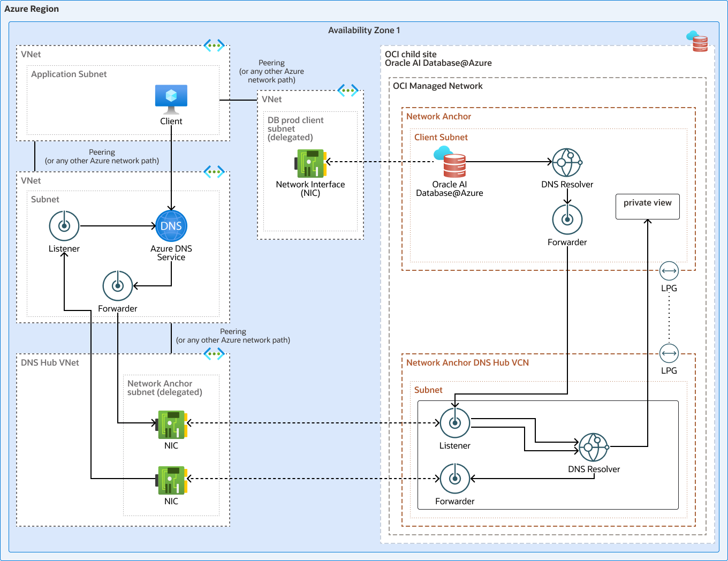Click the Client monitor icon in Application Subnet
This screenshot has width=728, height=561.
click(171, 100)
